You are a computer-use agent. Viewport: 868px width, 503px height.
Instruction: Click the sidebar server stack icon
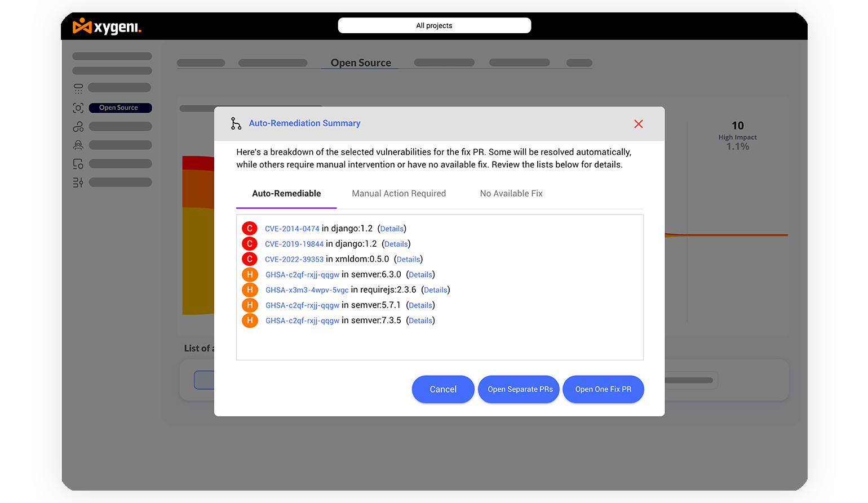(x=78, y=89)
